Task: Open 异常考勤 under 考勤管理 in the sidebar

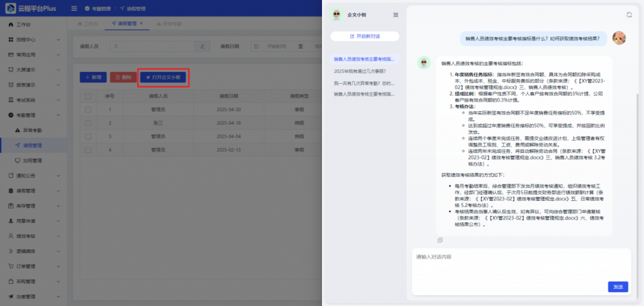Action: pos(33,130)
